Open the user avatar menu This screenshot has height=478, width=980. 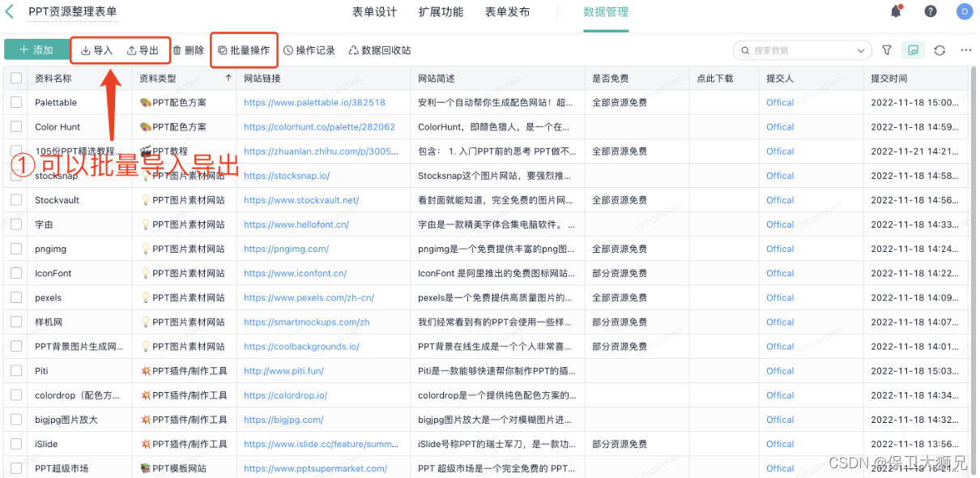[x=964, y=11]
